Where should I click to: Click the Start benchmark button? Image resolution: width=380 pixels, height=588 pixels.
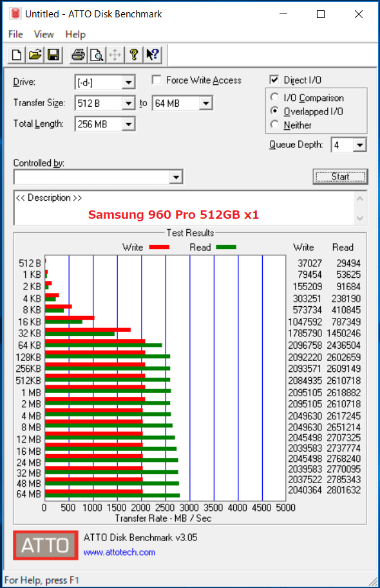340,177
